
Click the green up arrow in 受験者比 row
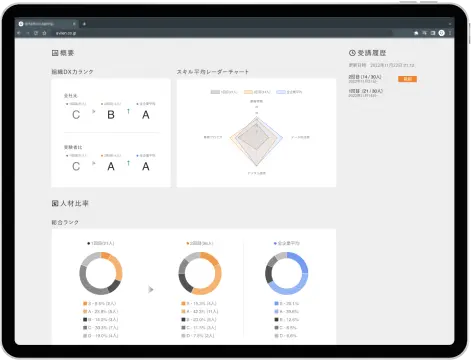click(128, 163)
